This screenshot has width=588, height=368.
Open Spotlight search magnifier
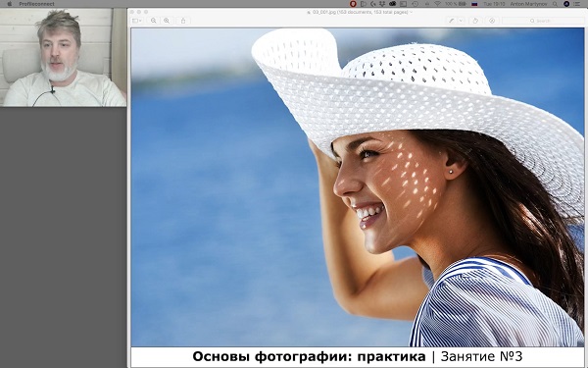click(555, 4)
